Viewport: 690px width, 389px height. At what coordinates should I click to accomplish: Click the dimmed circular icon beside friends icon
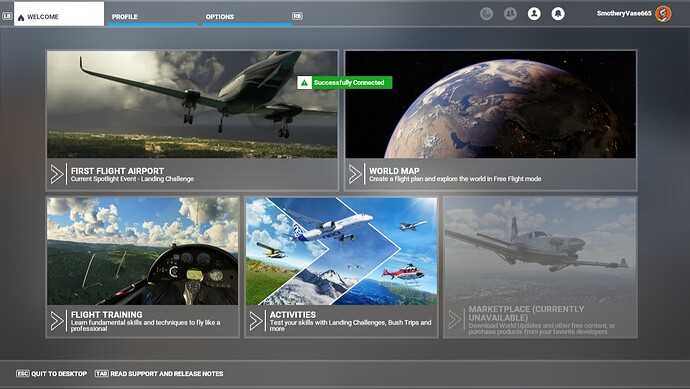(487, 14)
